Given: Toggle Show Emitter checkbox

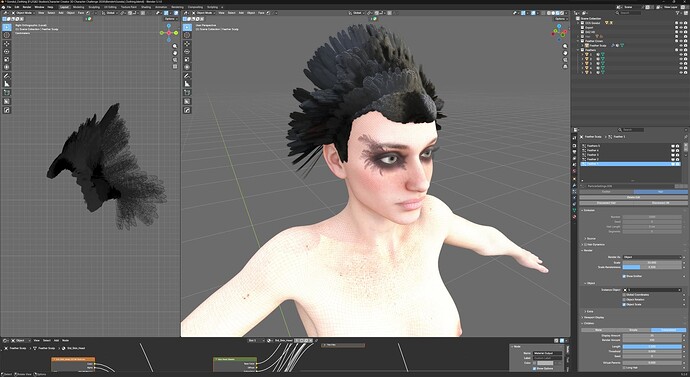Looking at the screenshot, I should pos(624,276).
